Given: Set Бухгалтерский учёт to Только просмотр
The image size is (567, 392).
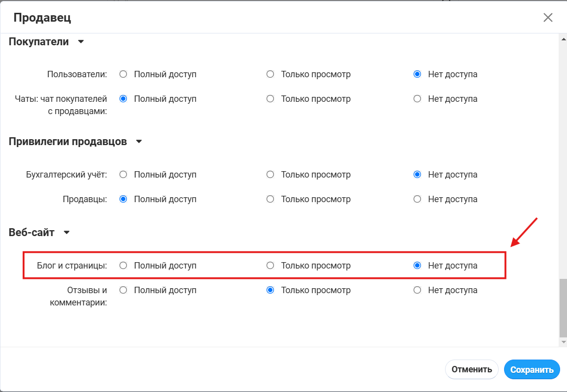Looking at the screenshot, I should [270, 175].
